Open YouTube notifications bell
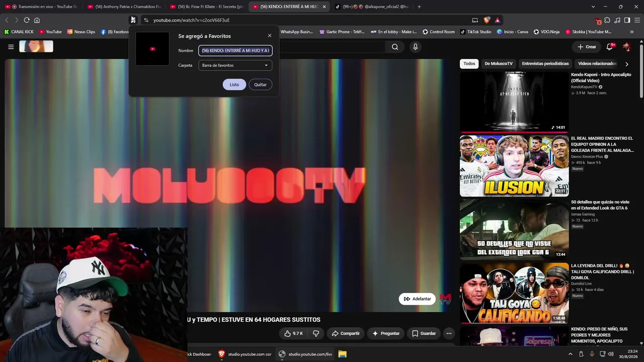Image resolution: width=644 pixels, height=362 pixels. (x=609, y=47)
